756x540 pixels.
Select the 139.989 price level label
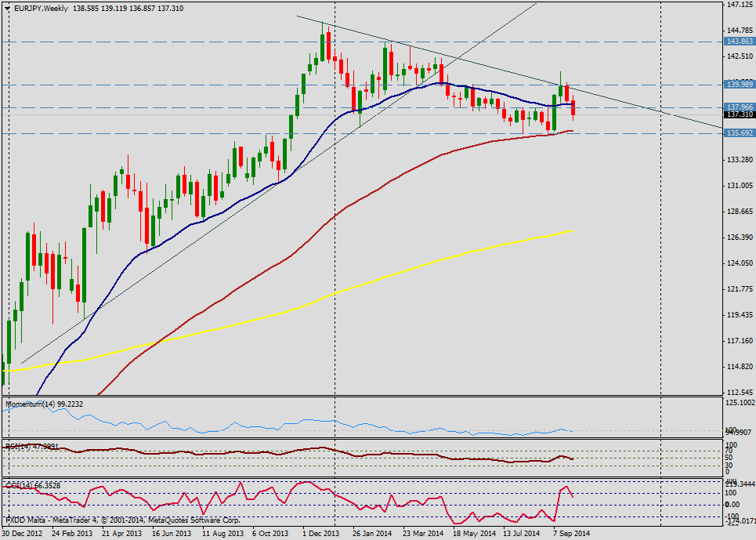pyautogui.click(x=740, y=84)
